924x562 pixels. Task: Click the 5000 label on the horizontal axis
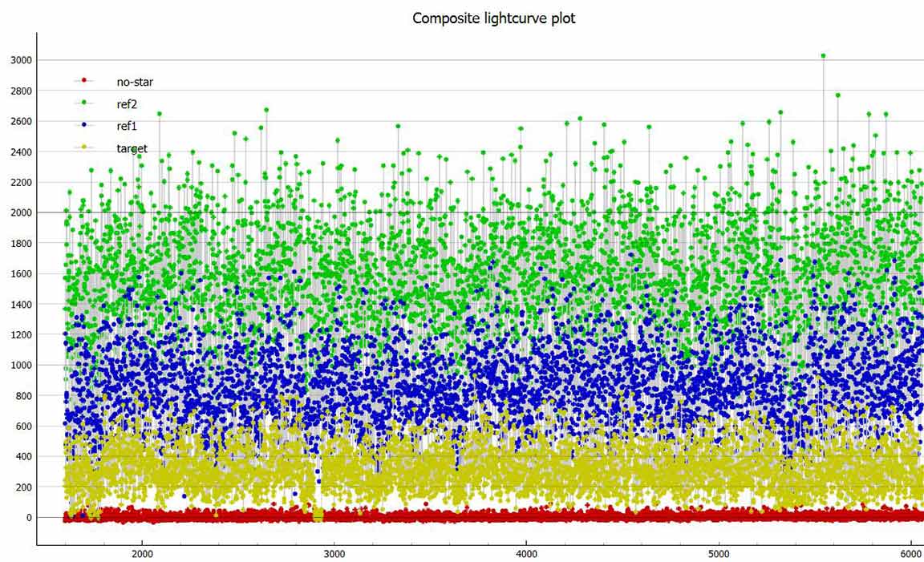(x=719, y=554)
